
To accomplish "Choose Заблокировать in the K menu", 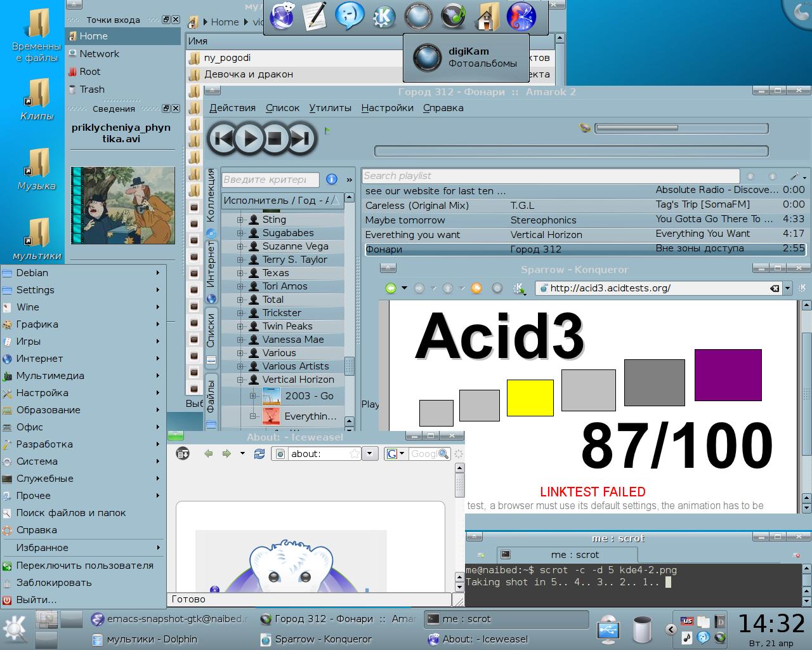I will [83, 583].
